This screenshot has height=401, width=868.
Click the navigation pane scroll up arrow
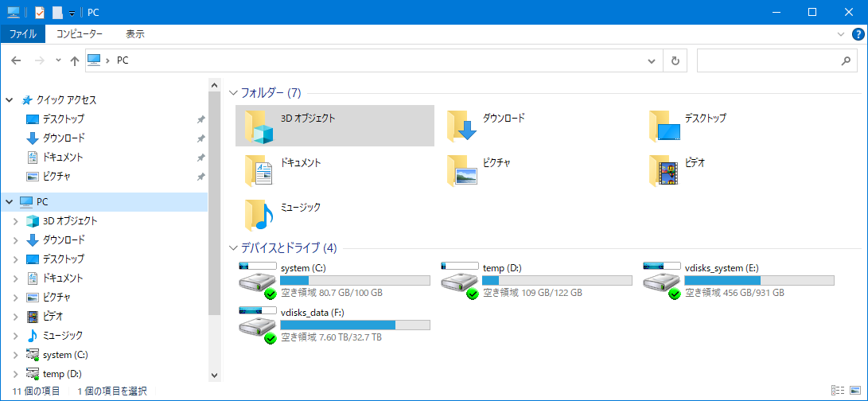215,84
